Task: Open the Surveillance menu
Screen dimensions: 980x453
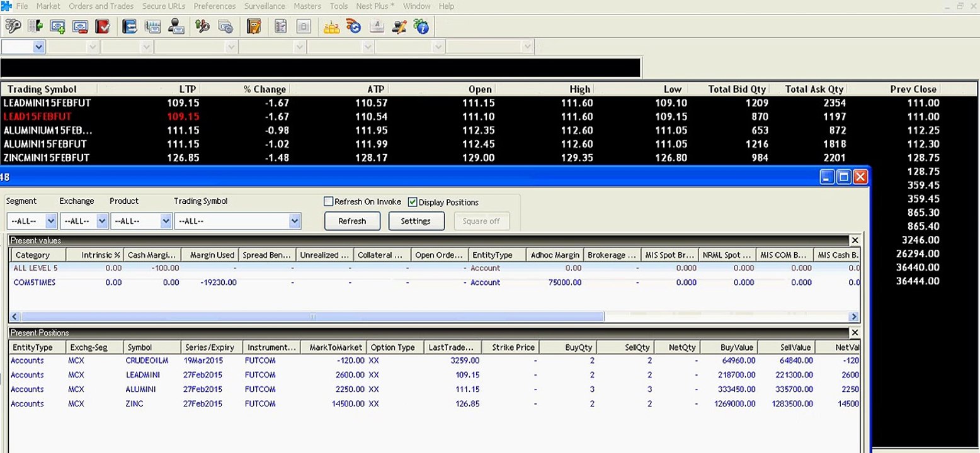Action: tap(265, 6)
